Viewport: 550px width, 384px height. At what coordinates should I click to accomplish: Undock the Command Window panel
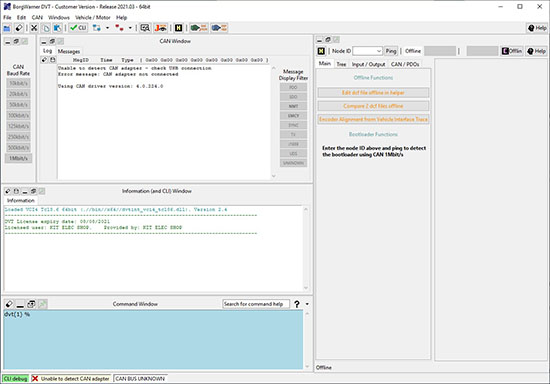pyautogui.click(x=31, y=304)
